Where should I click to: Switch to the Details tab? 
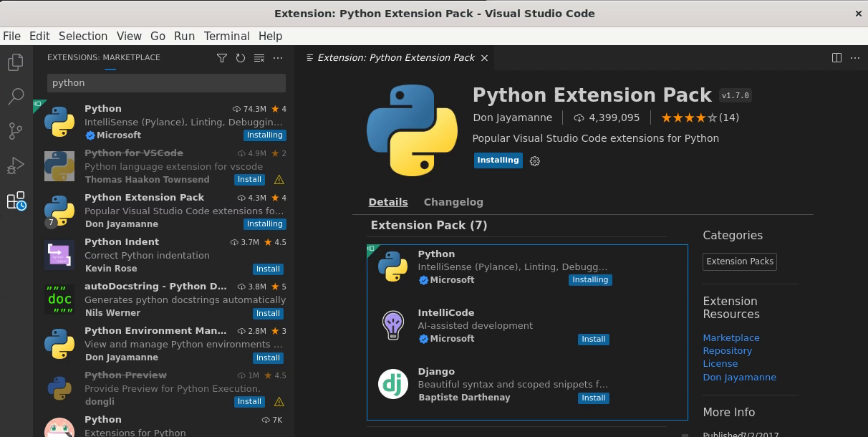(388, 202)
